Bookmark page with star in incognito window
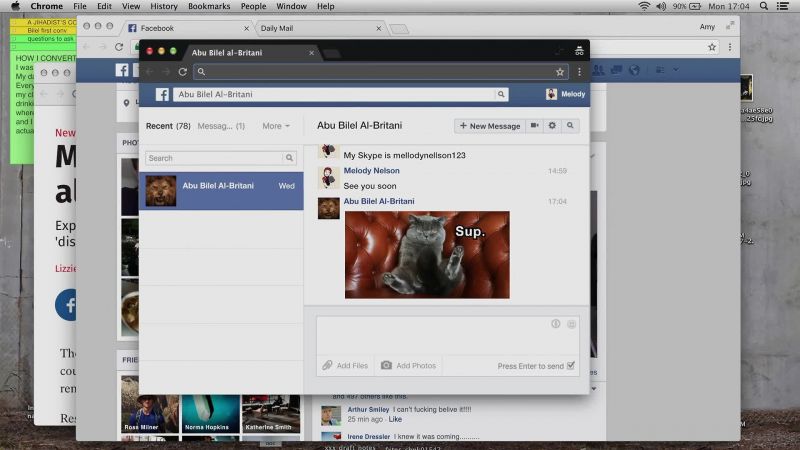Image resolution: width=800 pixels, height=450 pixels. point(560,72)
